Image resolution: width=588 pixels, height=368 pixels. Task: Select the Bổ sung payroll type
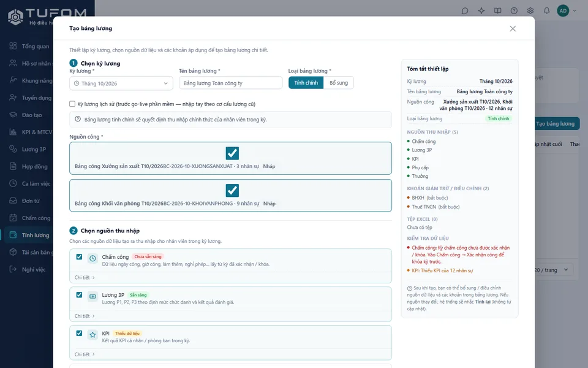pos(339,83)
